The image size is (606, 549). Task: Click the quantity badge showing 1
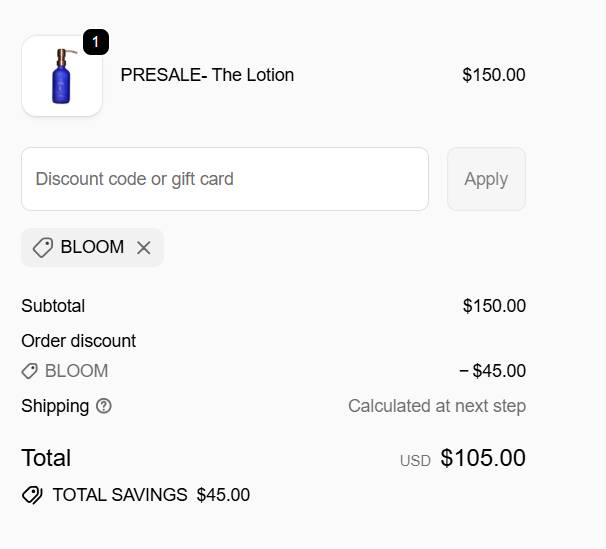coord(95,42)
